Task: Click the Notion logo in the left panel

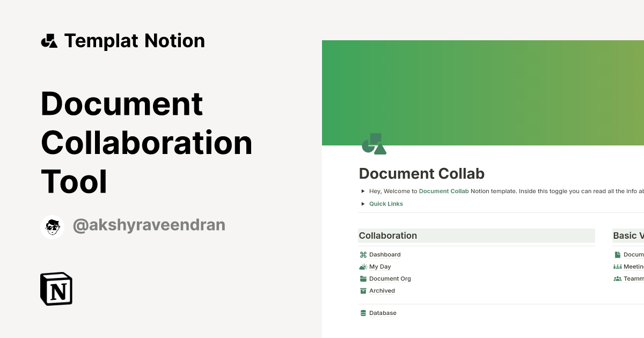Action: coord(56,289)
